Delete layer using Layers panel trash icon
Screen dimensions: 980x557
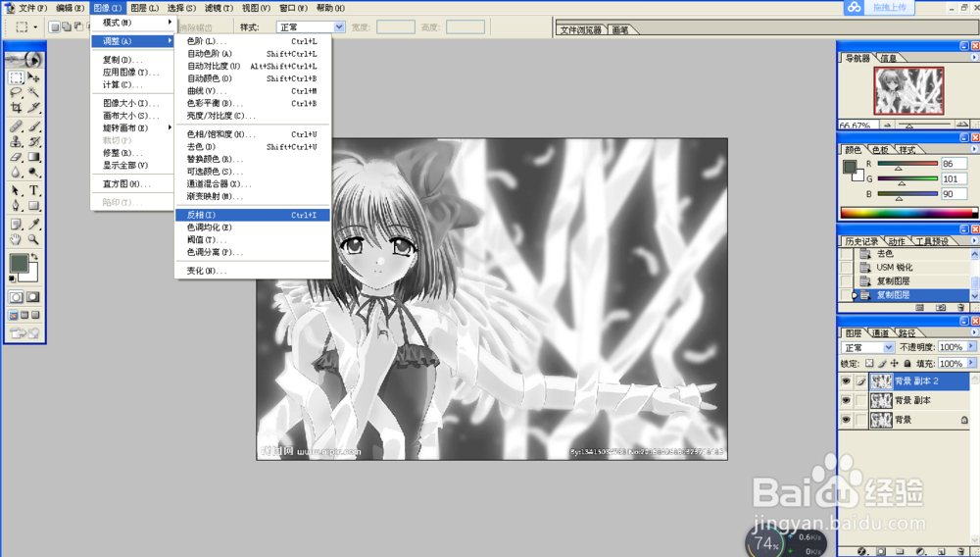pos(958,551)
